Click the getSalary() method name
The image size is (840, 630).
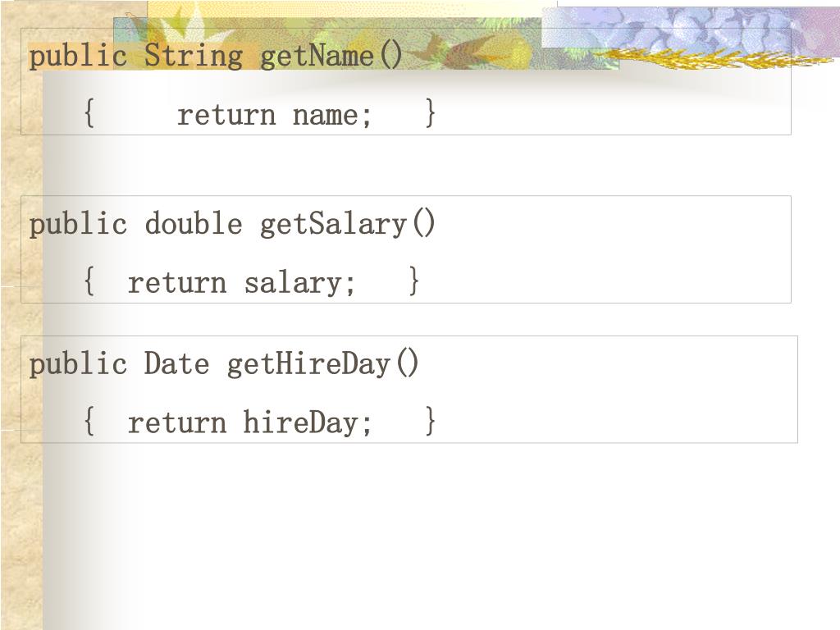pyautogui.click(x=348, y=224)
